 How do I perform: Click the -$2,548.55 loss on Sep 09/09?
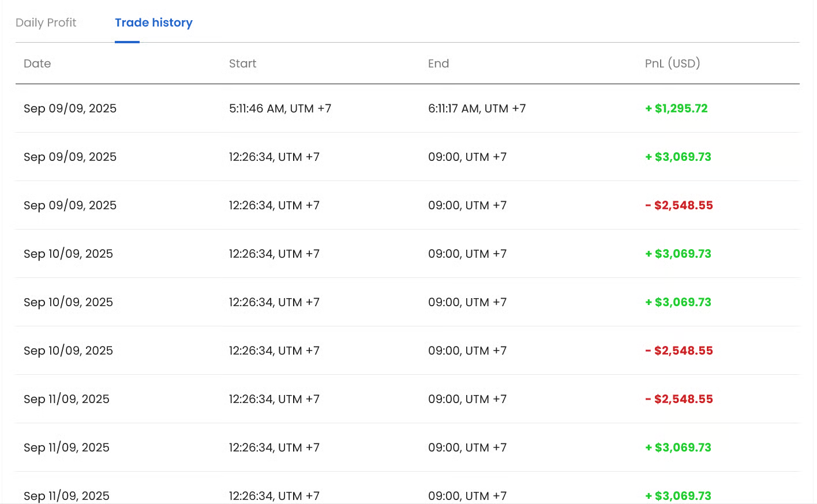coord(679,205)
